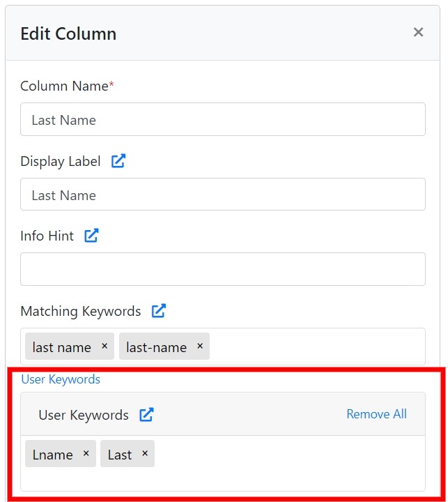
Task: Remove the 'last name' keyword tag
Action: (105, 346)
